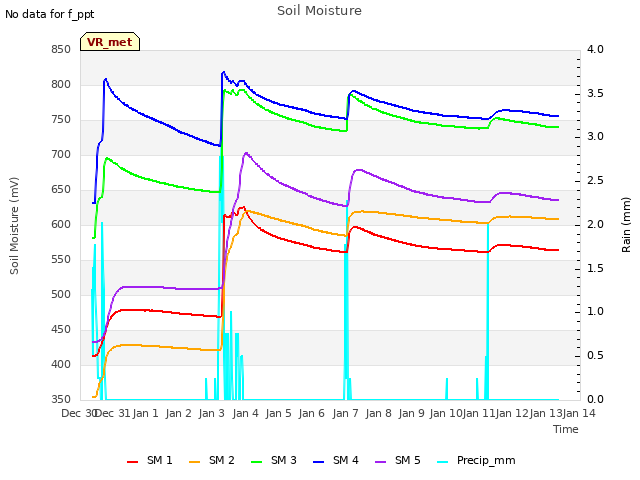Click the VR_met label box
The height and width of the screenshot is (480, 640).
click(x=110, y=42)
